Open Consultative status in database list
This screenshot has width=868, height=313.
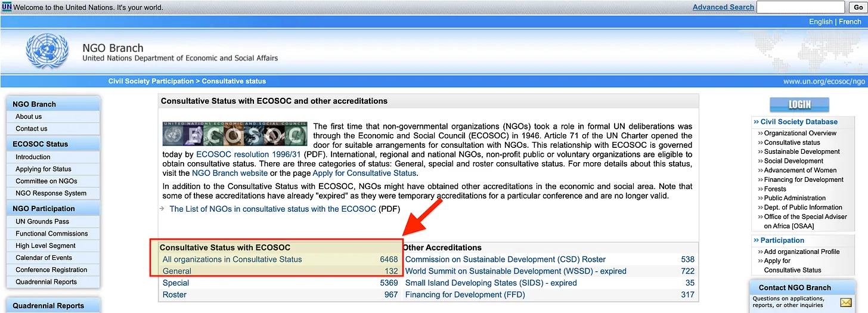(x=792, y=142)
